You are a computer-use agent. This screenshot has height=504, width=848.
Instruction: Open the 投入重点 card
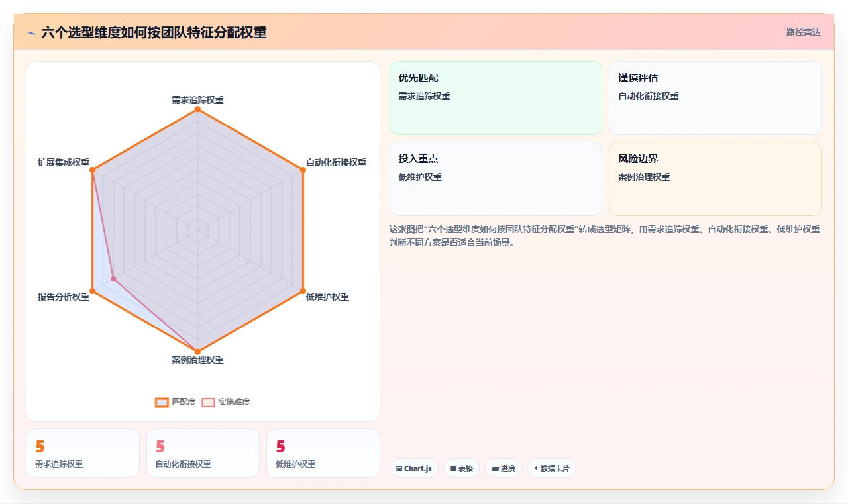point(496,179)
